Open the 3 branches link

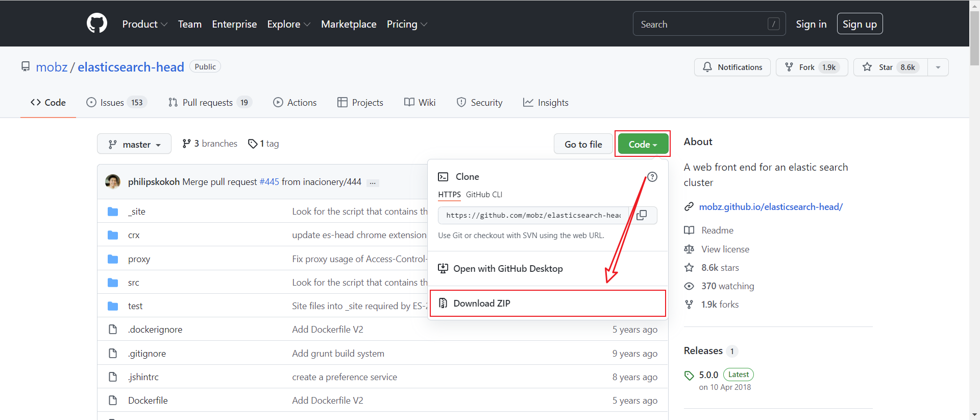coord(210,144)
